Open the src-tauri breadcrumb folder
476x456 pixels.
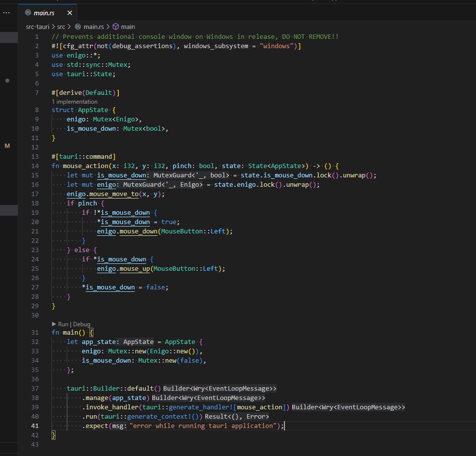point(37,27)
